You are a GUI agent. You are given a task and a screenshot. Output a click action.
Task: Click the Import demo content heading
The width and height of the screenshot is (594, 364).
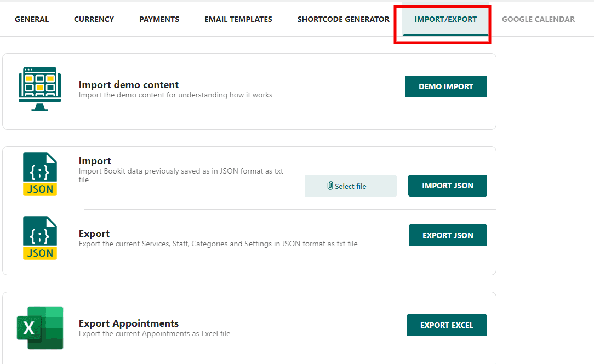click(129, 85)
